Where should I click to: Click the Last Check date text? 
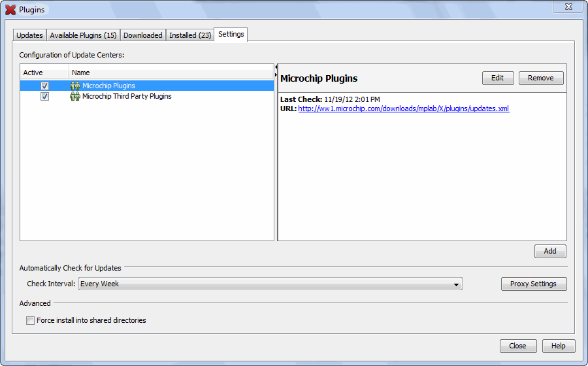click(351, 99)
